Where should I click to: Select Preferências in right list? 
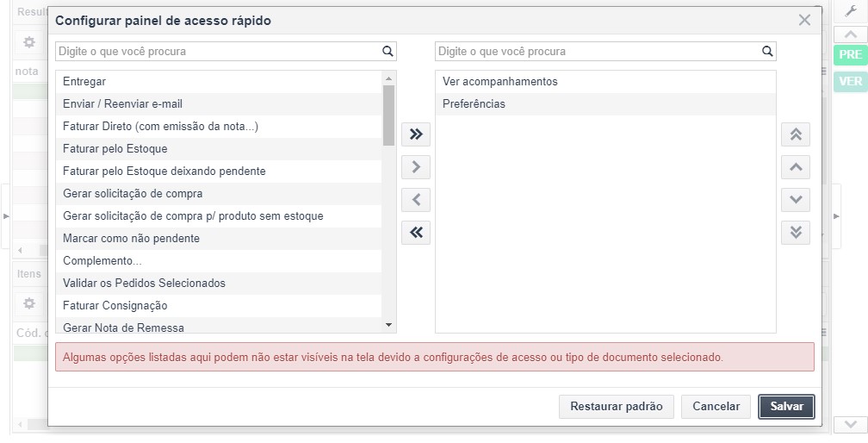click(x=605, y=104)
